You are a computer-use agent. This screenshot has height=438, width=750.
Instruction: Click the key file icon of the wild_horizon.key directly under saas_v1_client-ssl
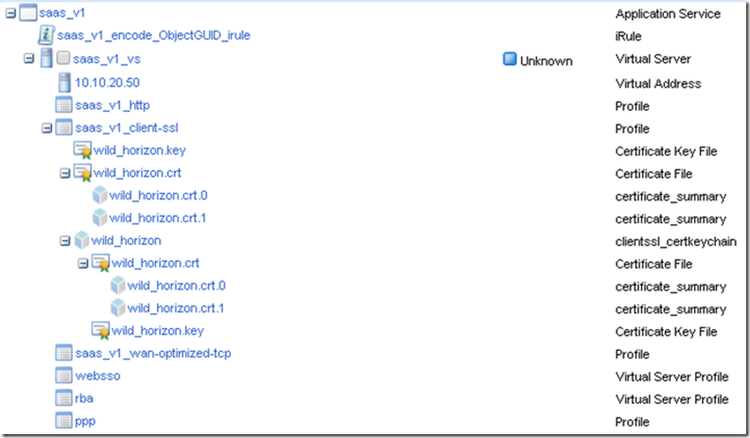pos(82,150)
